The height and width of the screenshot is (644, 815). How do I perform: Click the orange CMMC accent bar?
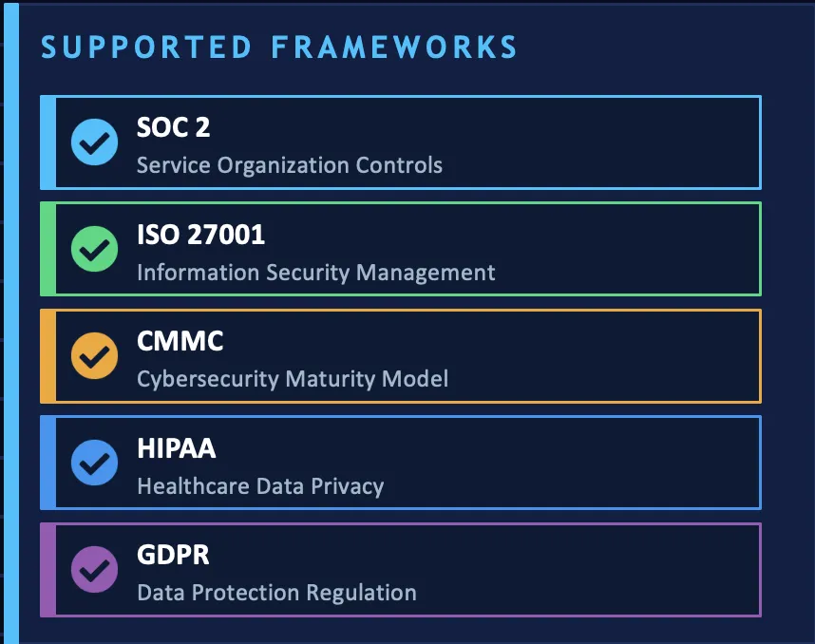(x=47, y=356)
